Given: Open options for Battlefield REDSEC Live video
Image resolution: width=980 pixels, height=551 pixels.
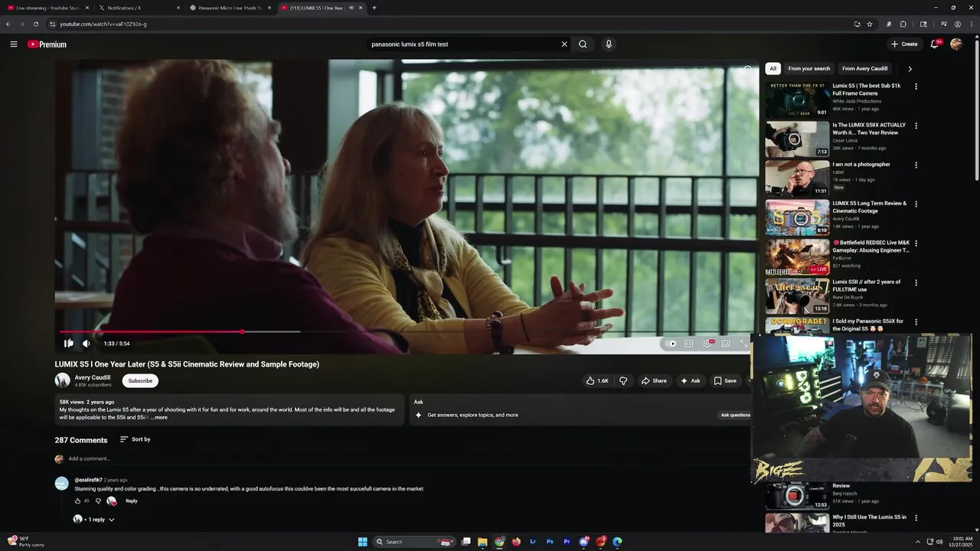Looking at the screenshot, I should coord(916,243).
